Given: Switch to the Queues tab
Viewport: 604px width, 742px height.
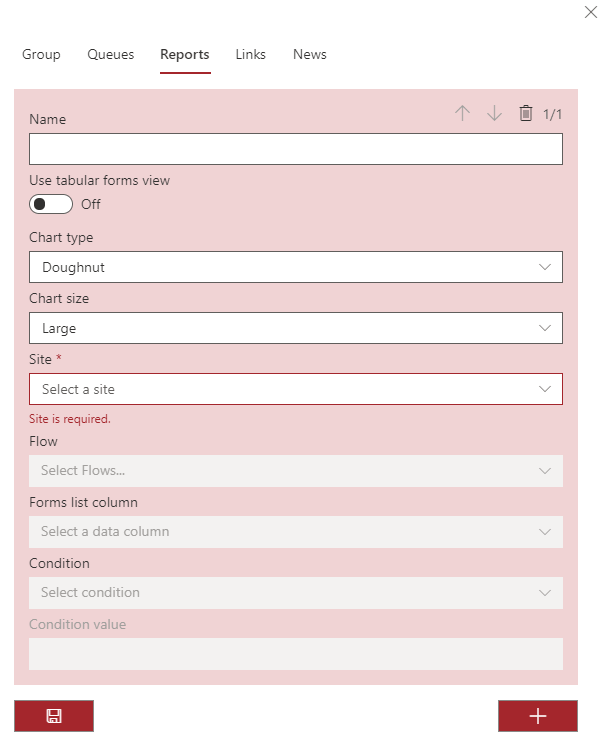Looking at the screenshot, I should 111,54.
